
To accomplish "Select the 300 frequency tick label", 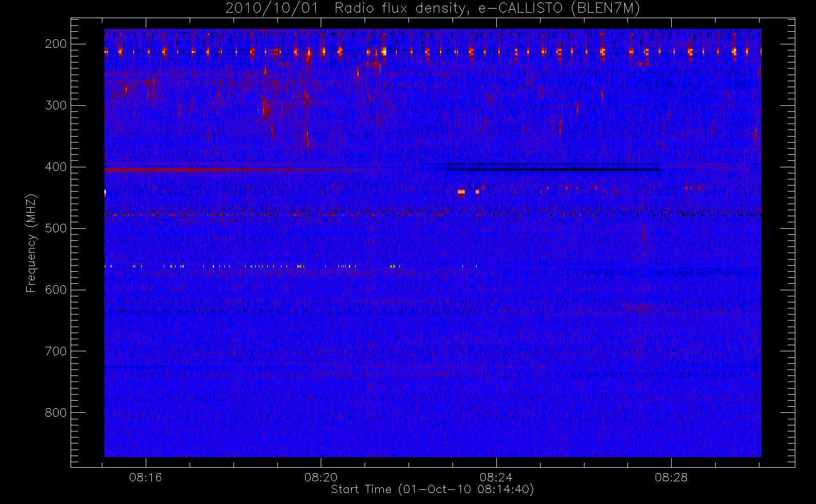I will [56, 105].
